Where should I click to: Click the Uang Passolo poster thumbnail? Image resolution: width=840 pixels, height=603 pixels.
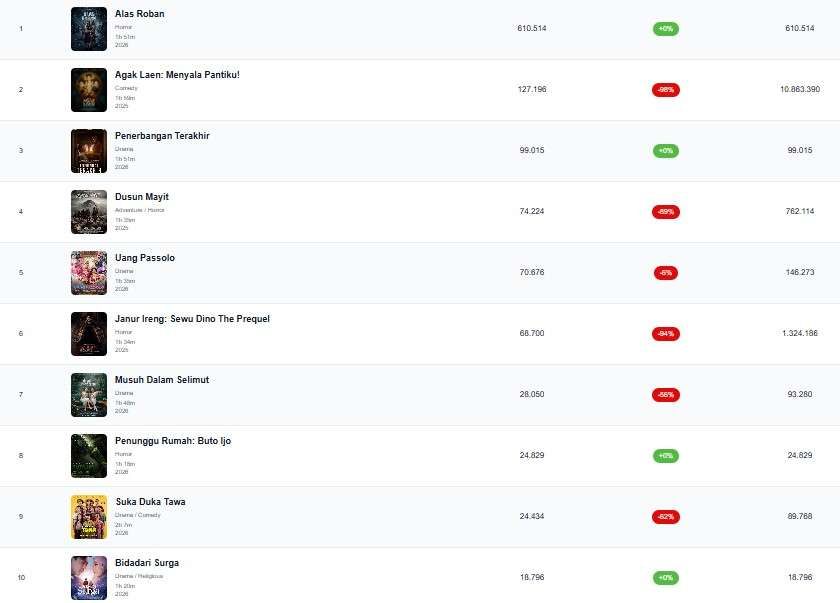click(x=88, y=273)
